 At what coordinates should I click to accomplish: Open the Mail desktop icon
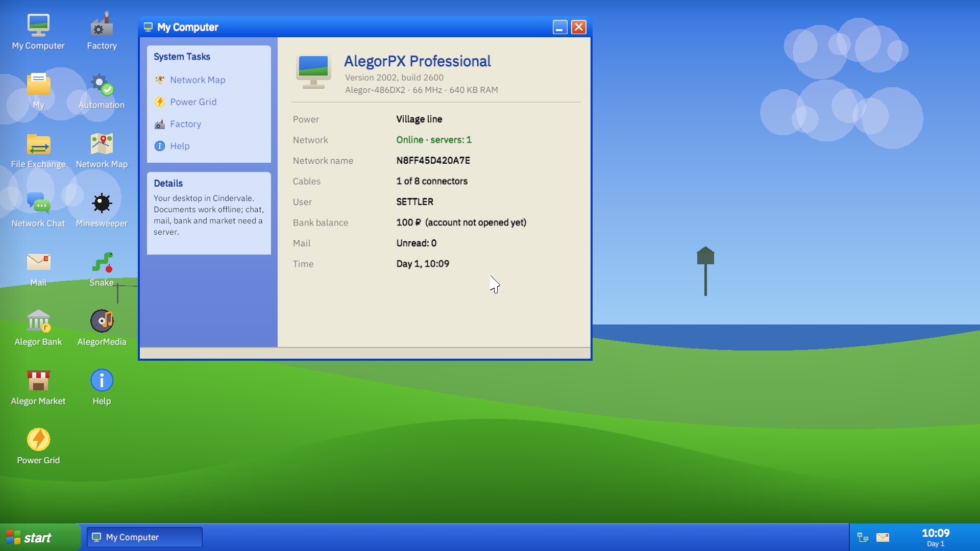click(x=38, y=268)
